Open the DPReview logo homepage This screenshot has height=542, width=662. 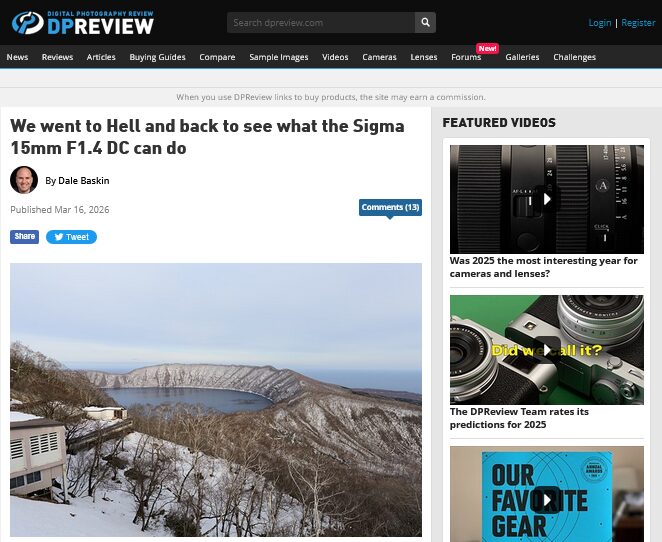[x=83, y=22]
